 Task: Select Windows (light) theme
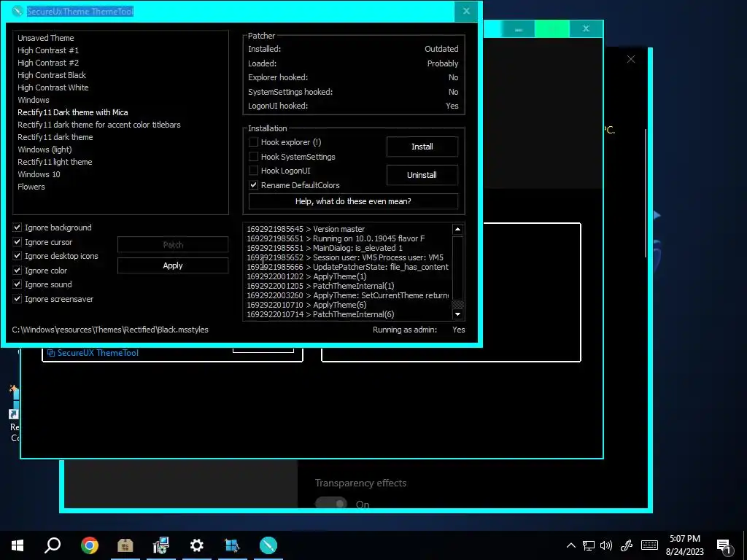pos(44,149)
